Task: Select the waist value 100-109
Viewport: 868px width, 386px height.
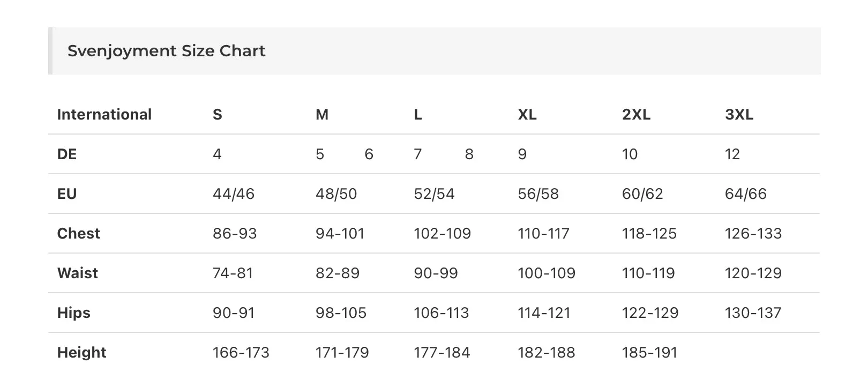Action: [547, 273]
